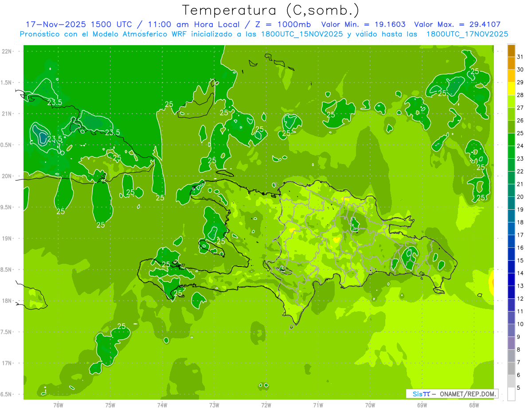
Task: Click the 22N latitude axis label
Action: tap(7, 51)
